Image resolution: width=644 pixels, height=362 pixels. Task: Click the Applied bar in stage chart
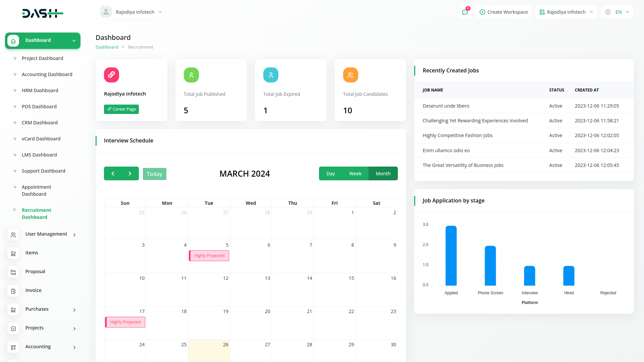pos(451,256)
